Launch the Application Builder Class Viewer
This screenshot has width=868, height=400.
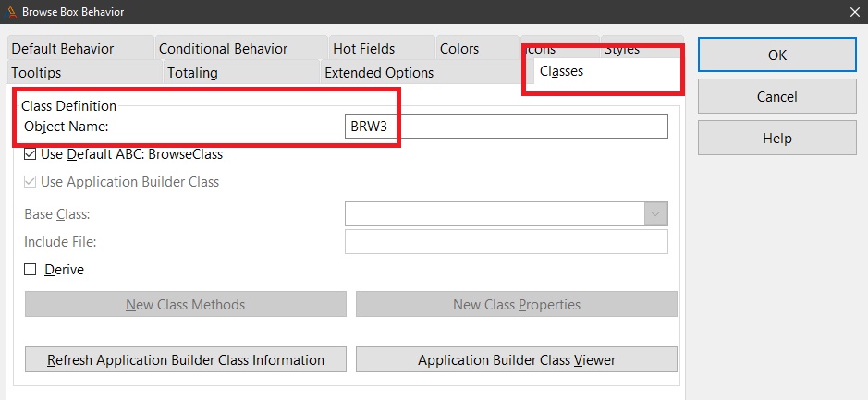click(517, 359)
